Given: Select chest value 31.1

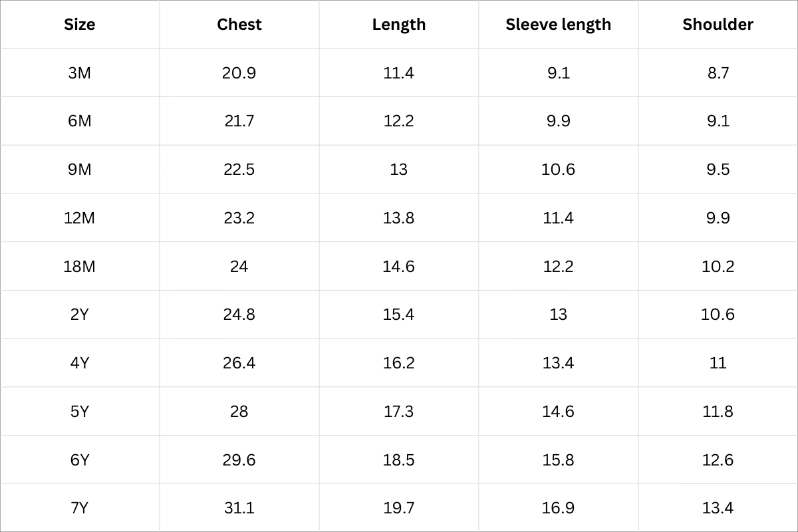Looking at the screenshot, I should click(x=239, y=509).
